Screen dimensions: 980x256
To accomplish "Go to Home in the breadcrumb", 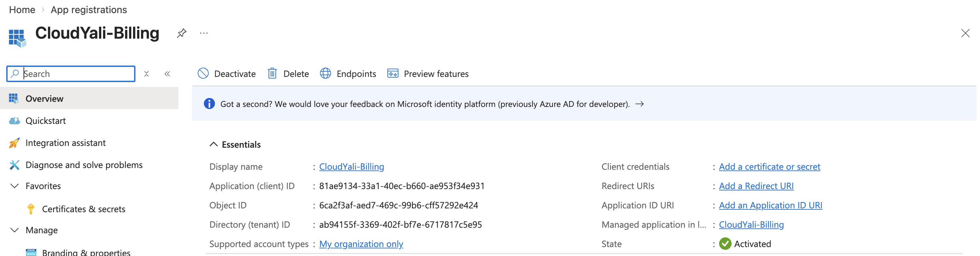I will [x=22, y=10].
